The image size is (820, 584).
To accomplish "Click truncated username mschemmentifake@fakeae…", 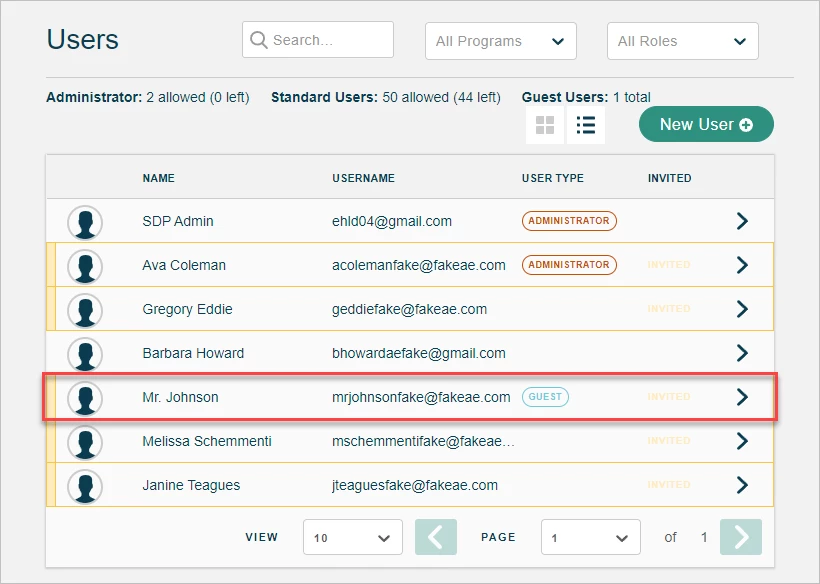I will [x=423, y=441].
